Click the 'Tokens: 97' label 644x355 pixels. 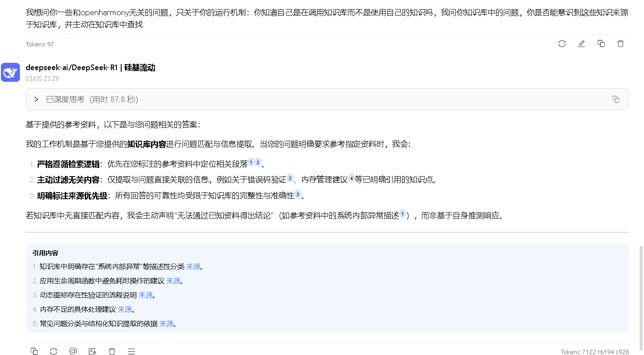pos(40,44)
